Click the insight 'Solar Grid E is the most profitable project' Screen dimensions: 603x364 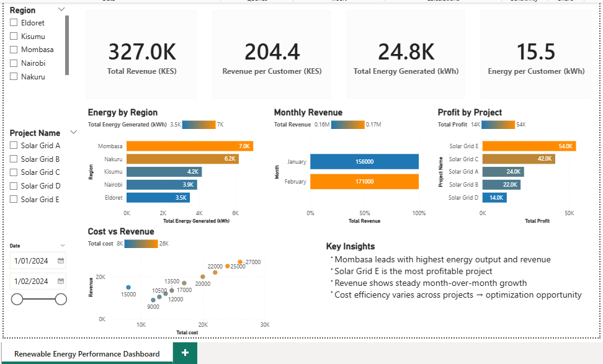pyautogui.click(x=413, y=272)
